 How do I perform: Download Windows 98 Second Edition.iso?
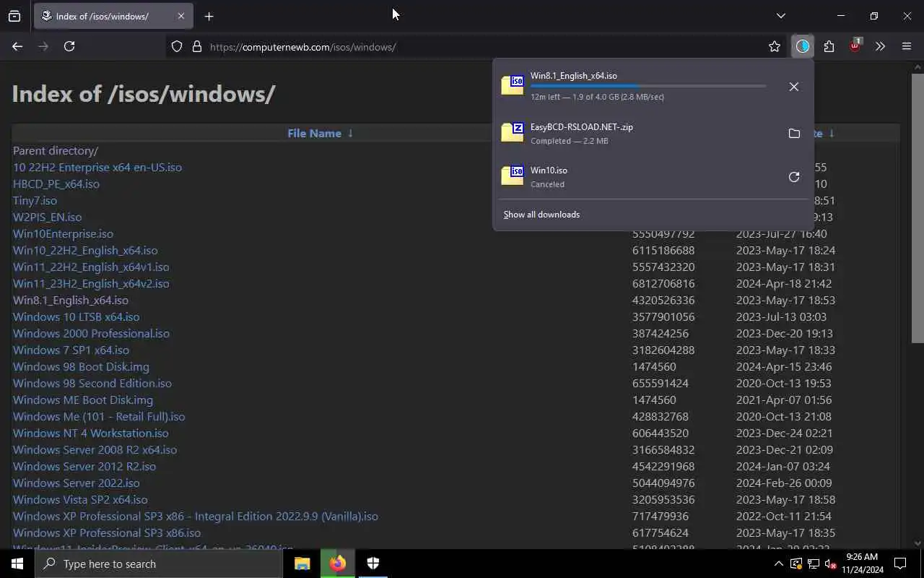(92, 383)
